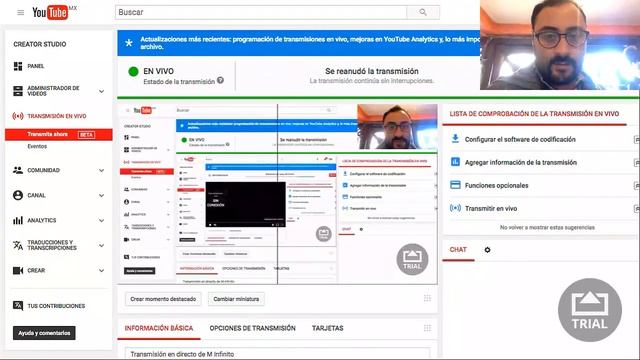Click the Configurar el software download icon
Image resolution: width=640 pixels, height=360 pixels.
click(455, 139)
